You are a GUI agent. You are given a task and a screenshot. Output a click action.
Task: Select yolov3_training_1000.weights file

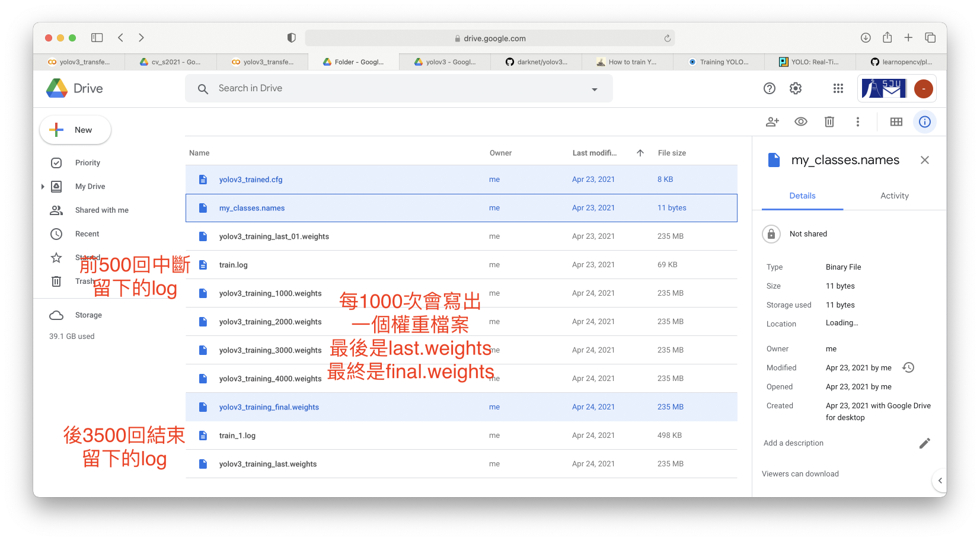point(461,293)
